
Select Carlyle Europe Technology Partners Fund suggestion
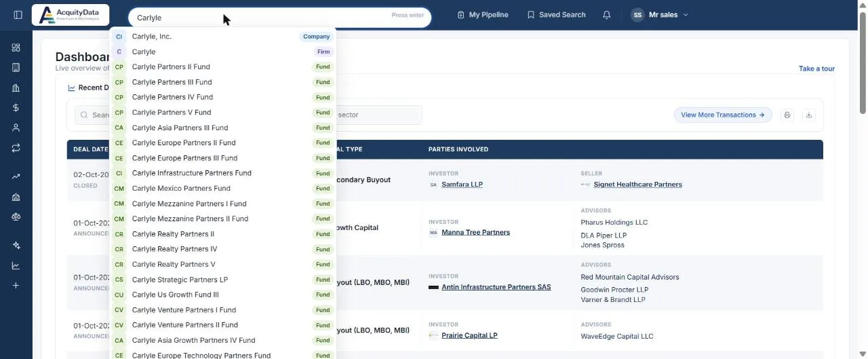click(222, 355)
